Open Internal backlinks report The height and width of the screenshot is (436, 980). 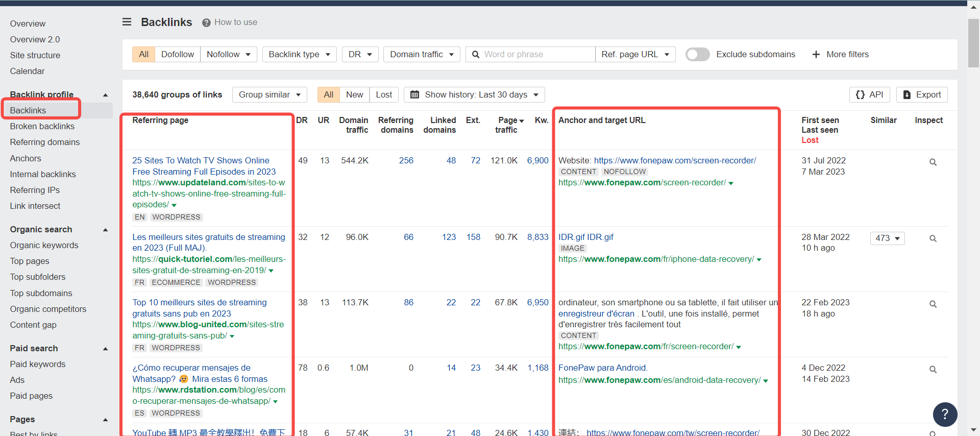coord(42,174)
